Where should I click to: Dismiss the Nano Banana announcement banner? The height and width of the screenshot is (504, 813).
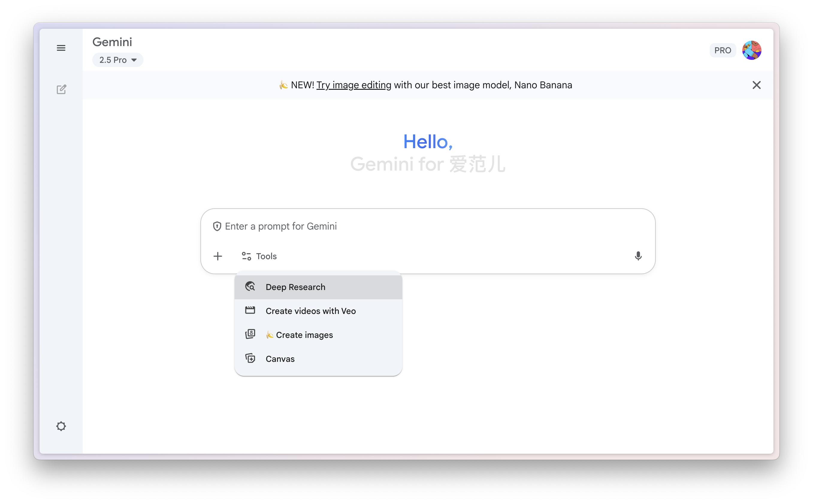click(757, 85)
